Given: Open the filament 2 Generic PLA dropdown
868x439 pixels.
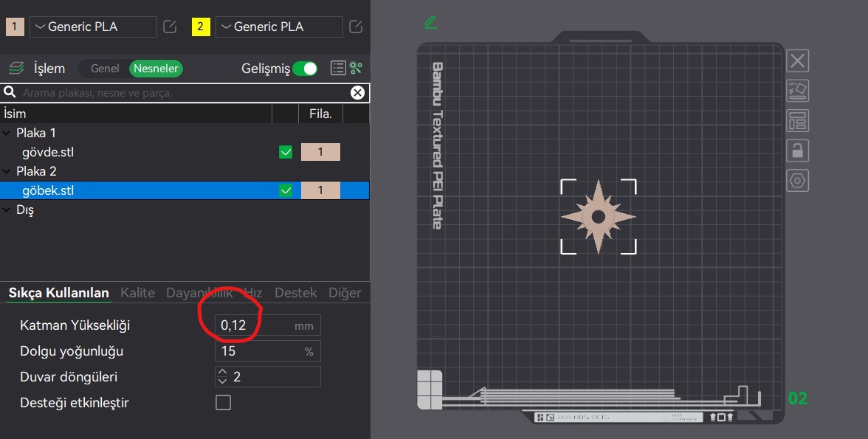Looking at the screenshot, I should click(279, 27).
